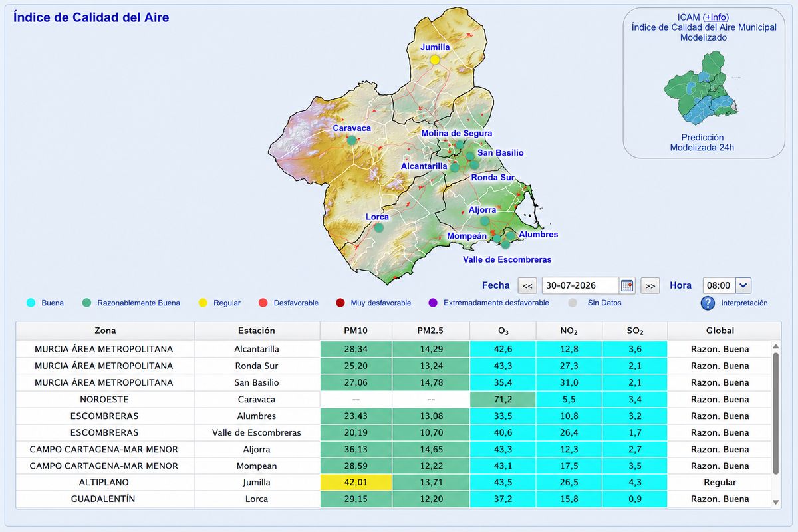This screenshot has height=532, width=798.
Task: Select the Caravaca station marker on map
Action: coord(352,140)
